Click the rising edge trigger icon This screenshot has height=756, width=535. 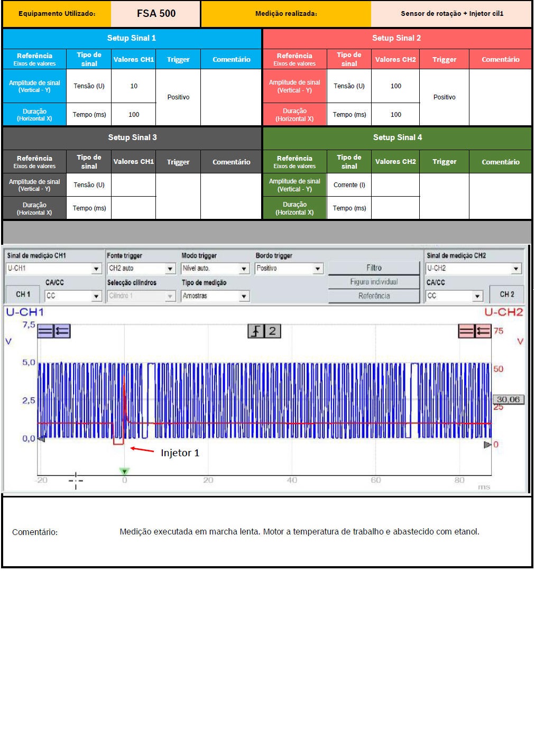pos(256,331)
